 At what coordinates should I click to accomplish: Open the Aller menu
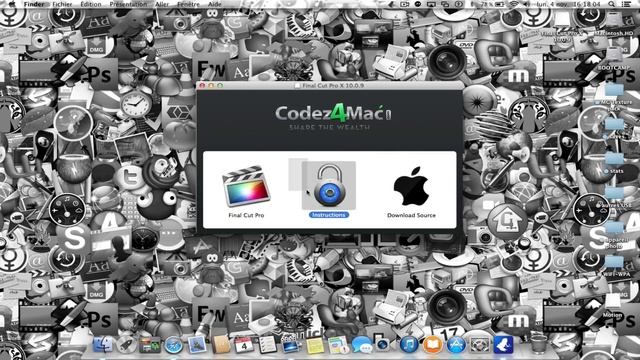point(162,4)
